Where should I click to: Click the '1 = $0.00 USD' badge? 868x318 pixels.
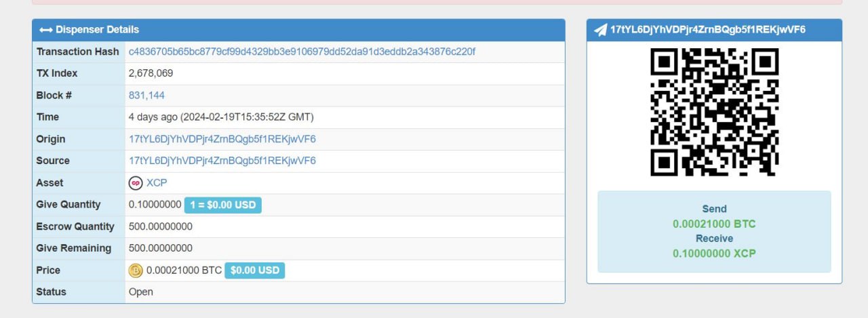point(223,205)
